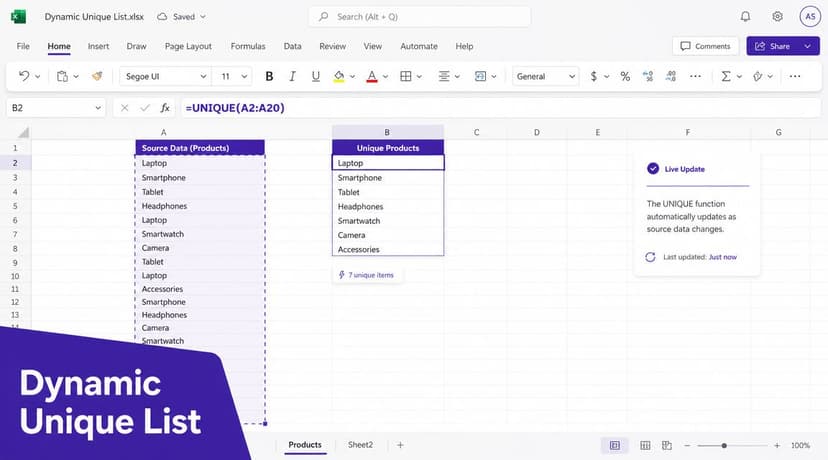The height and width of the screenshot is (460, 828).
Task: Click the Saved status button
Action: [181, 17]
